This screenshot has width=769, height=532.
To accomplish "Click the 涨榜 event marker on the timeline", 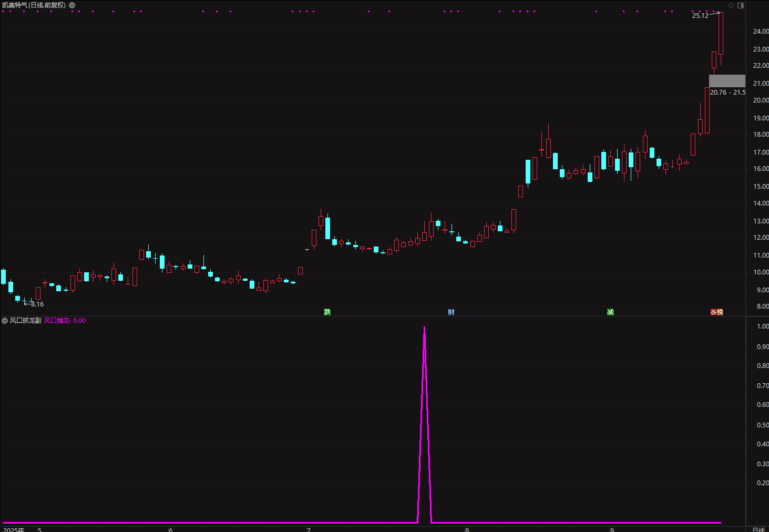I will coord(717,312).
